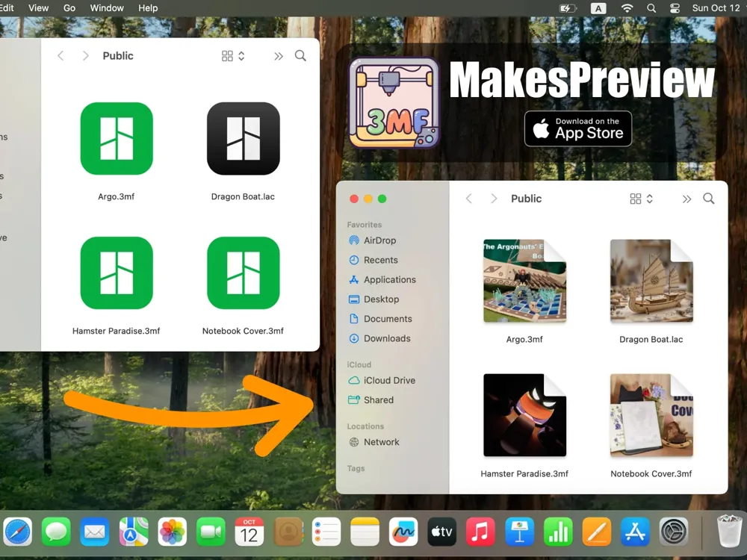Image resolution: width=747 pixels, height=560 pixels.
Task: Open the Trash in the Dock
Action: (x=729, y=530)
